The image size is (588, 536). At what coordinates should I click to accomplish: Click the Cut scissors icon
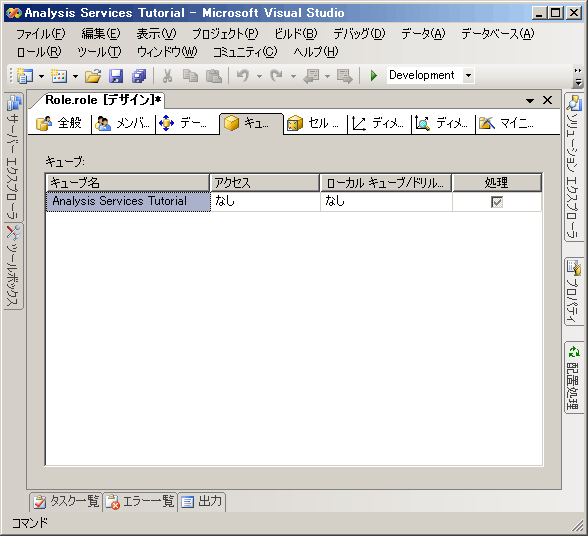point(167,76)
